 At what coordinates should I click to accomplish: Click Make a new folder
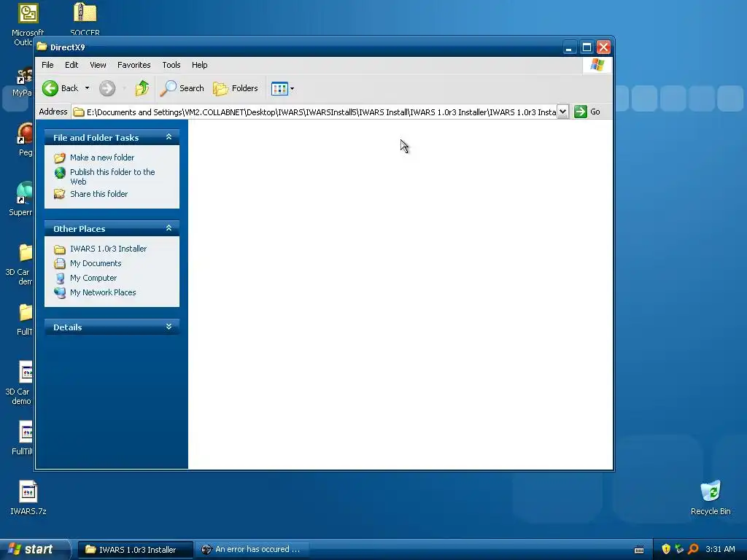click(x=102, y=157)
